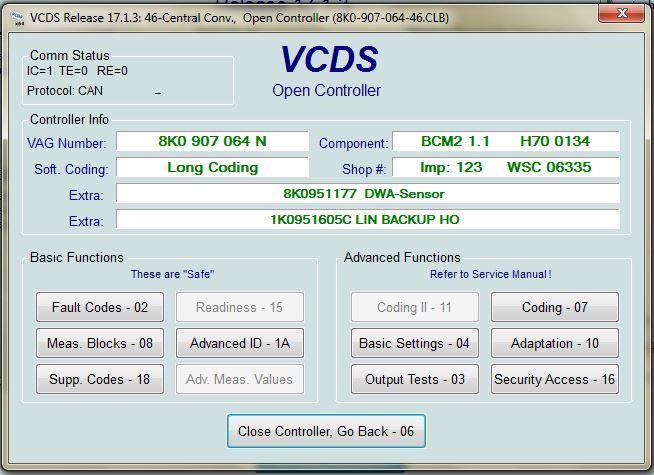
Task: Click the window title text VCDS Release 17.1.3
Action: [239, 18]
